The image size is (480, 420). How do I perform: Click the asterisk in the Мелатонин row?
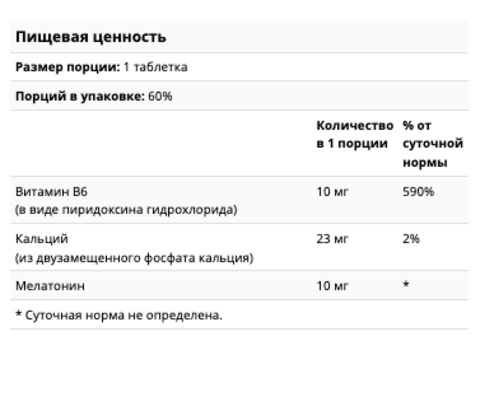click(x=406, y=284)
